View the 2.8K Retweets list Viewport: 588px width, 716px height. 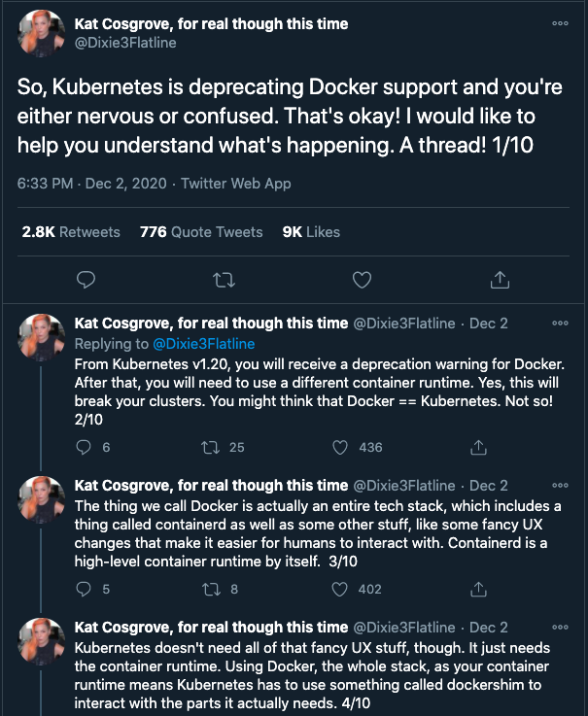click(71, 232)
